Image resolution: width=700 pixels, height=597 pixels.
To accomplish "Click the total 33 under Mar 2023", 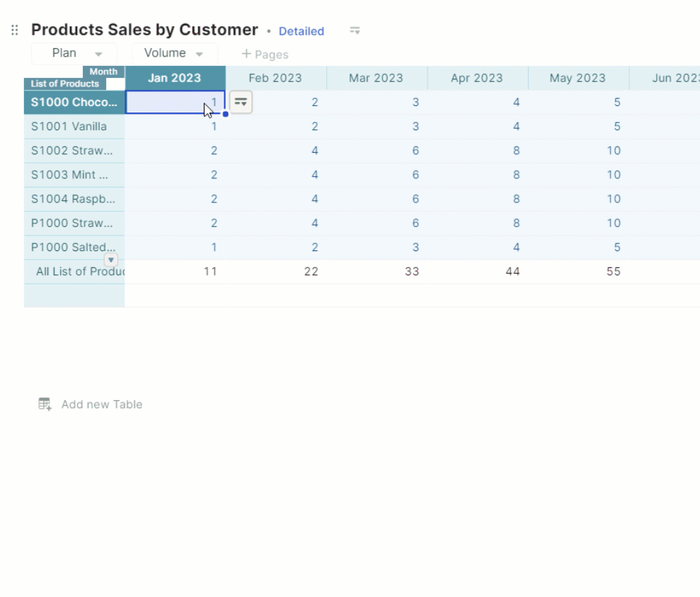I will pyautogui.click(x=377, y=272).
